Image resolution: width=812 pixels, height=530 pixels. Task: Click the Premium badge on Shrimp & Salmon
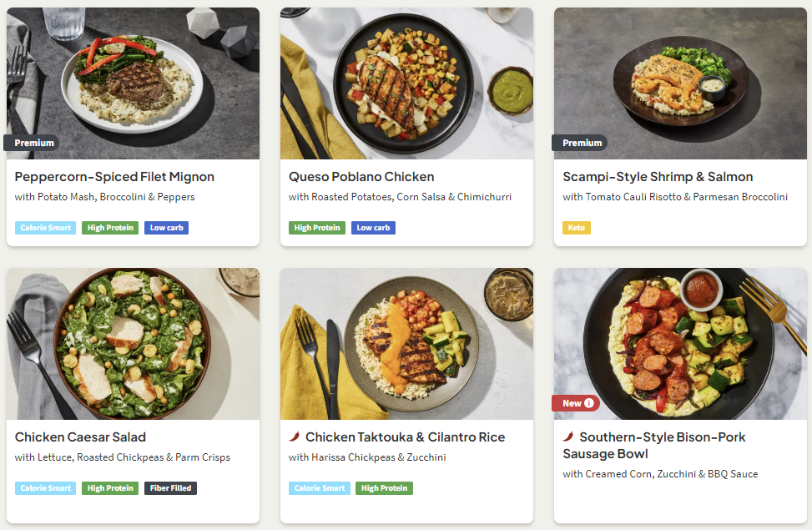582,143
